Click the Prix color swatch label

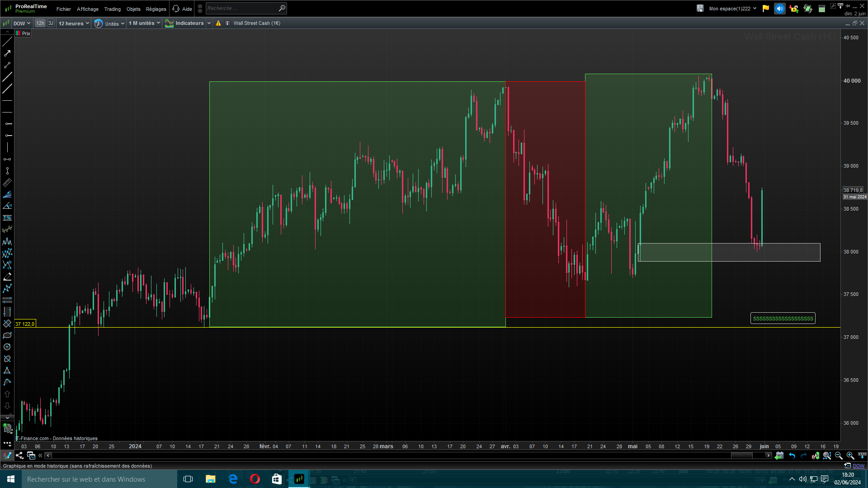[x=23, y=33]
